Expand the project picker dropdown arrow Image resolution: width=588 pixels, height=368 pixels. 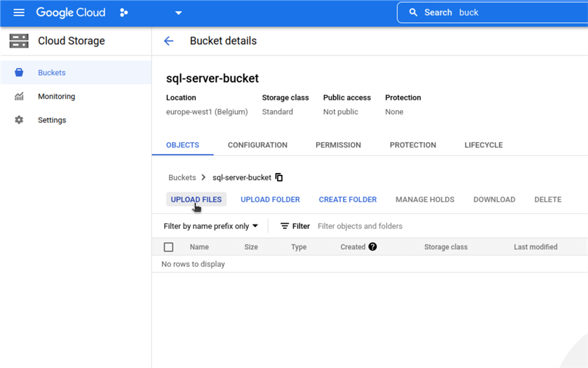tap(178, 13)
